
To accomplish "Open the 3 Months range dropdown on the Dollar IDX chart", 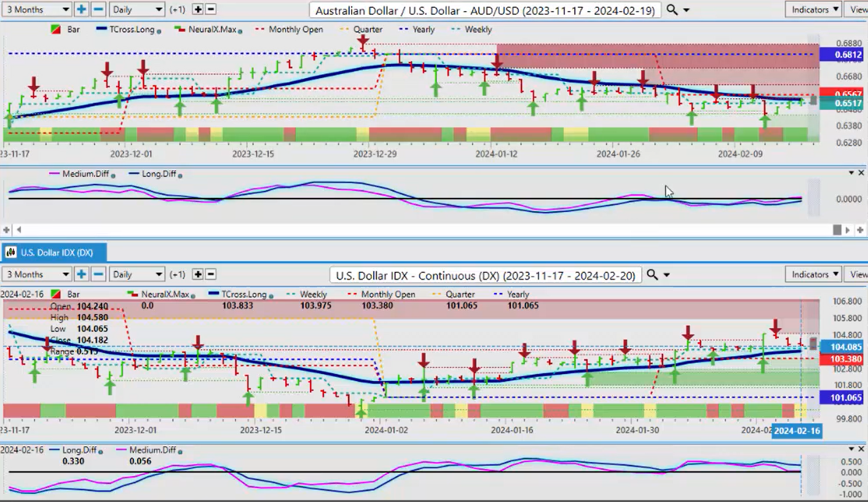I will (37, 274).
